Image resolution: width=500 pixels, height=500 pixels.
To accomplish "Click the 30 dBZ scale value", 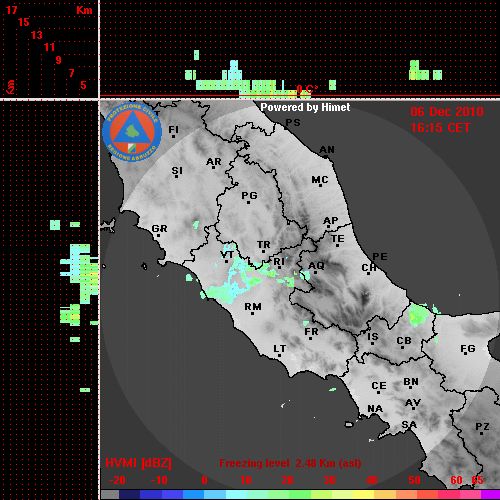I will [329, 480].
